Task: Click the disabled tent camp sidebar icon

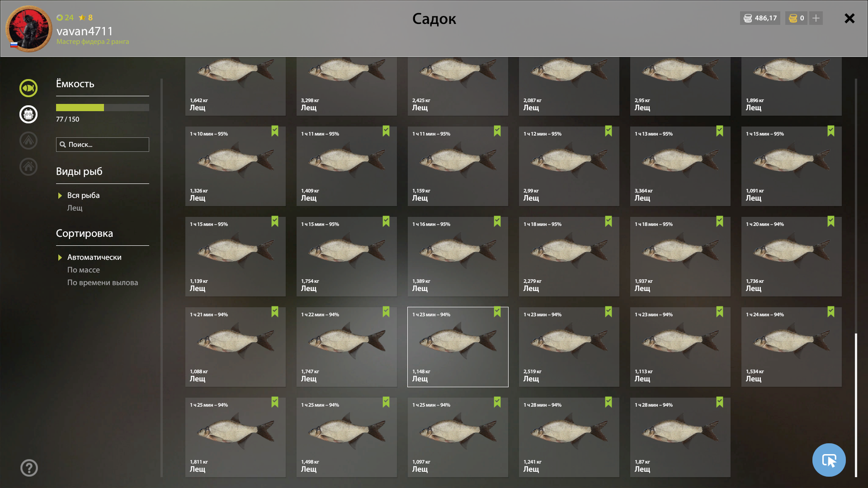Action: (x=28, y=141)
